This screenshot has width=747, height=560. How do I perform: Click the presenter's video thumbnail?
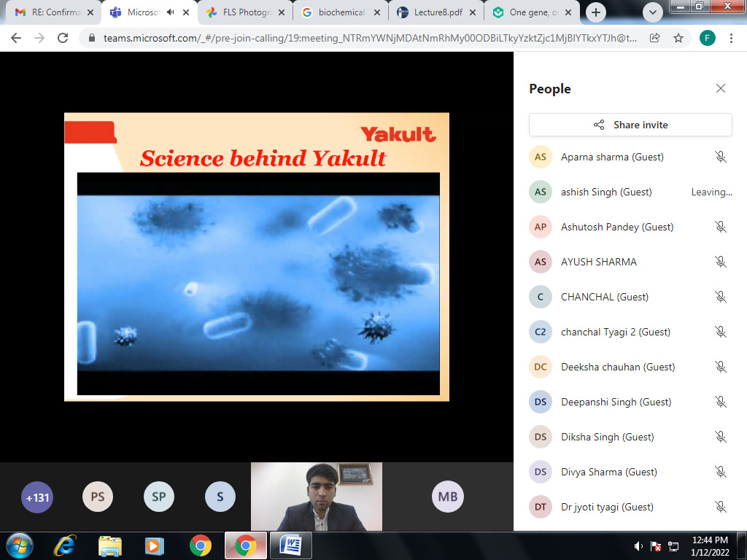click(x=317, y=497)
